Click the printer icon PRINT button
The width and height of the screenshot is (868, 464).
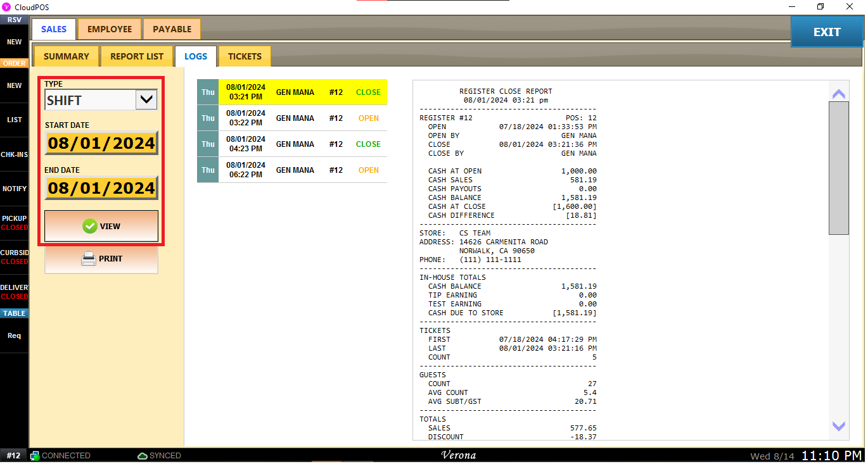coord(101,259)
